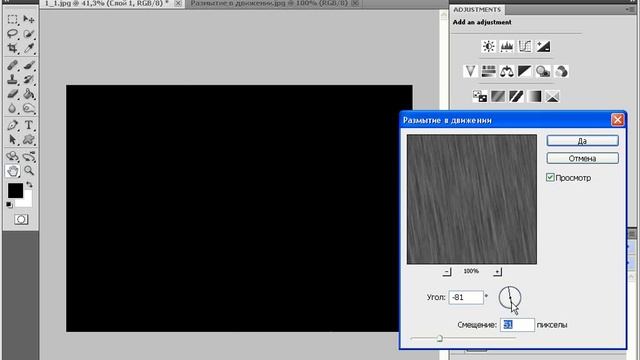
Task: Zoom in the blur preview with plus
Action: click(x=497, y=271)
